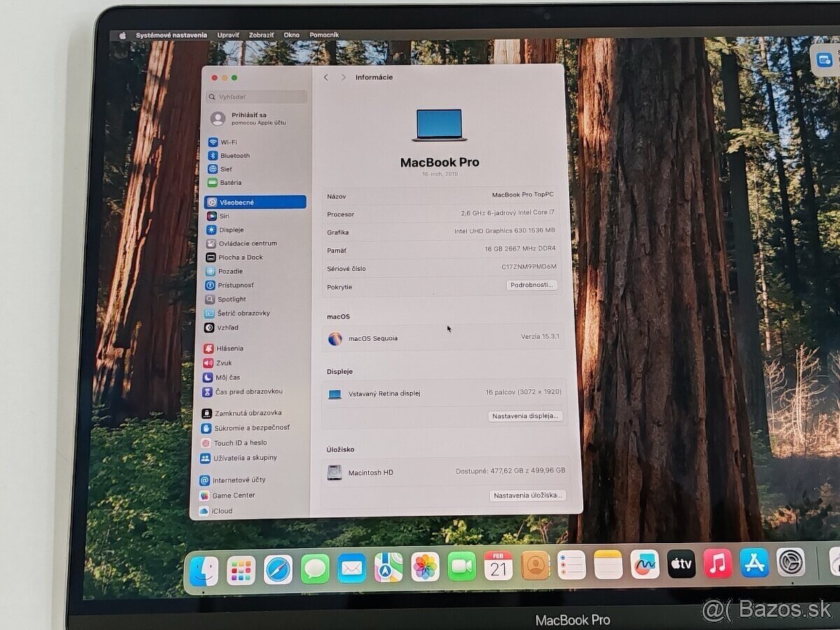Open App Store from Dock
Image resolution: width=840 pixels, height=630 pixels.
754,562
